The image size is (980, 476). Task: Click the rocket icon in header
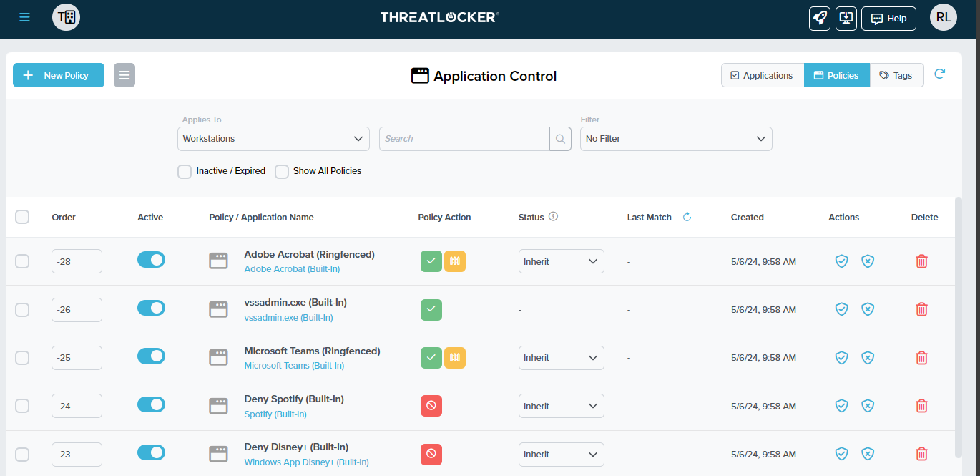pyautogui.click(x=820, y=18)
